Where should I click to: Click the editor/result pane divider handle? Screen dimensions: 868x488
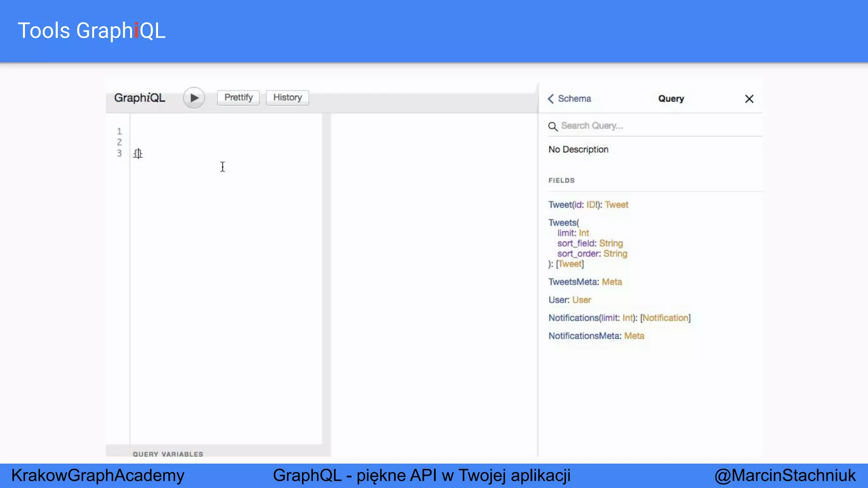click(x=326, y=280)
